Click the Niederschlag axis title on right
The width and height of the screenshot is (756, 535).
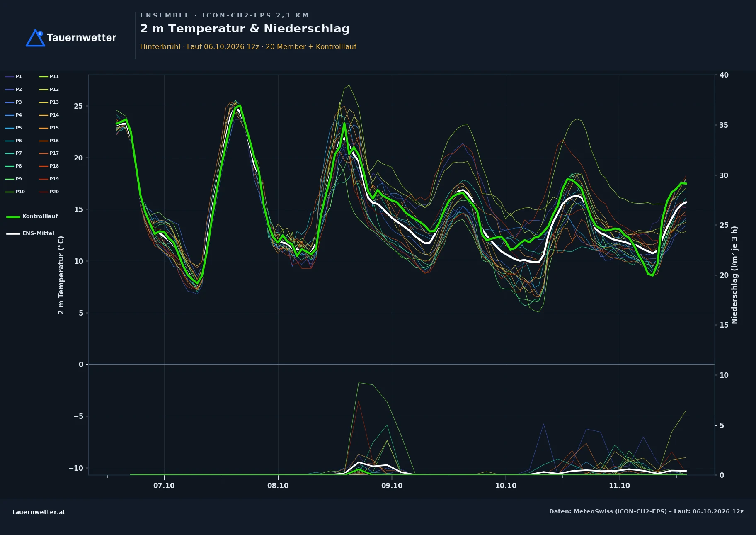(734, 275)
